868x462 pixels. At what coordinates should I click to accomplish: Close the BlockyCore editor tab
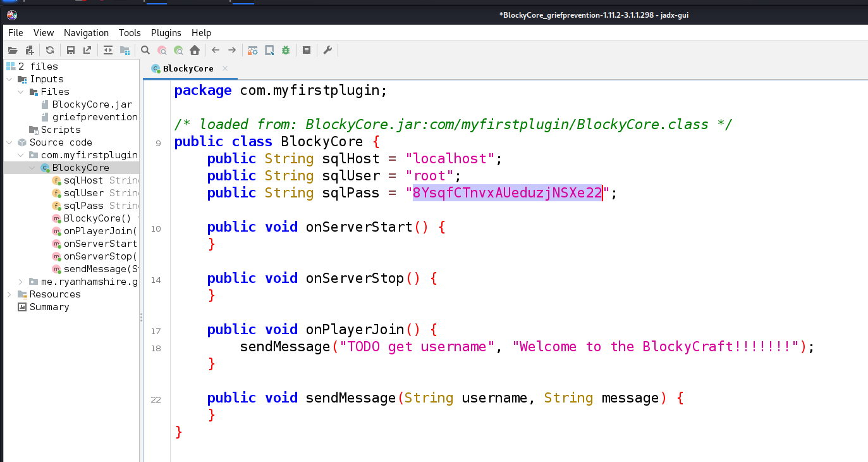[x=224, y=68]
